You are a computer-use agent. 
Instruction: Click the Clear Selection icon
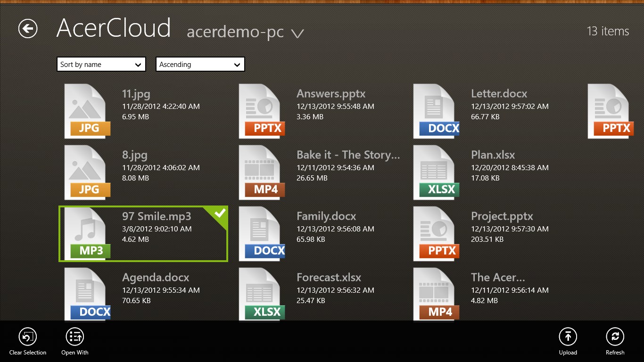point(28,337)
